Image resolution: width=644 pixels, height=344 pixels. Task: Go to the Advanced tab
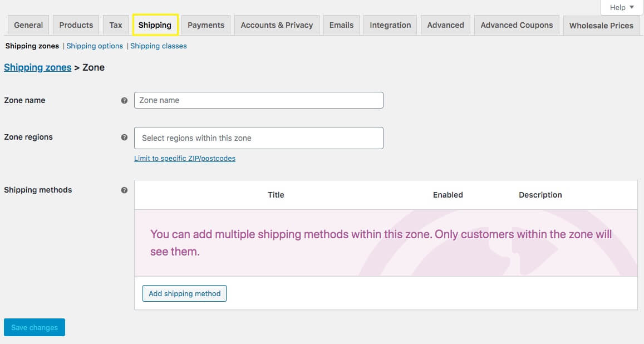[445, 25]
